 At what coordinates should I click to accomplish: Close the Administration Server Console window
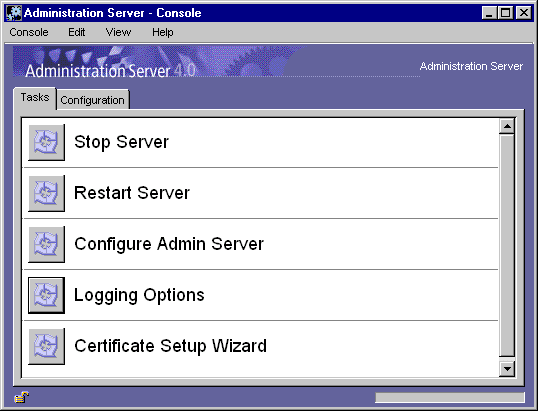coord(524,13)
